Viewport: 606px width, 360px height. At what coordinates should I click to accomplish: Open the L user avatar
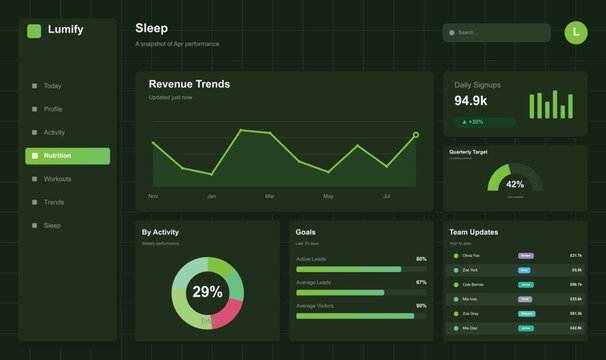tap(576, 32)
